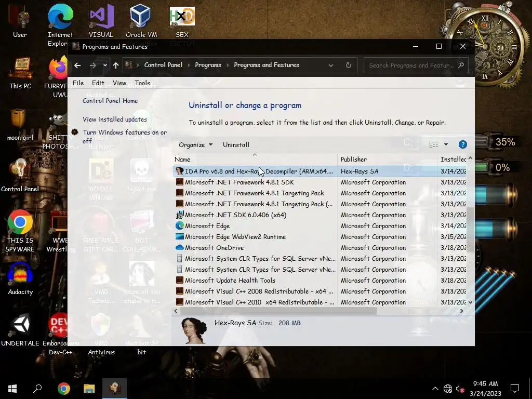Click the vertical scrollbar down arrow

tap(470, 302)
